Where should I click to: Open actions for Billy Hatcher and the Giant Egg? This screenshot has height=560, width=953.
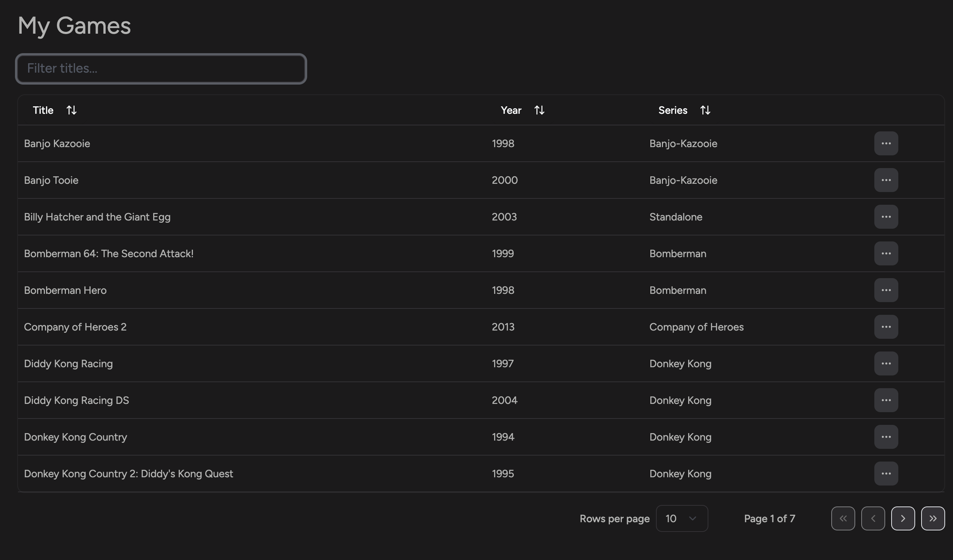pos(886,216)
